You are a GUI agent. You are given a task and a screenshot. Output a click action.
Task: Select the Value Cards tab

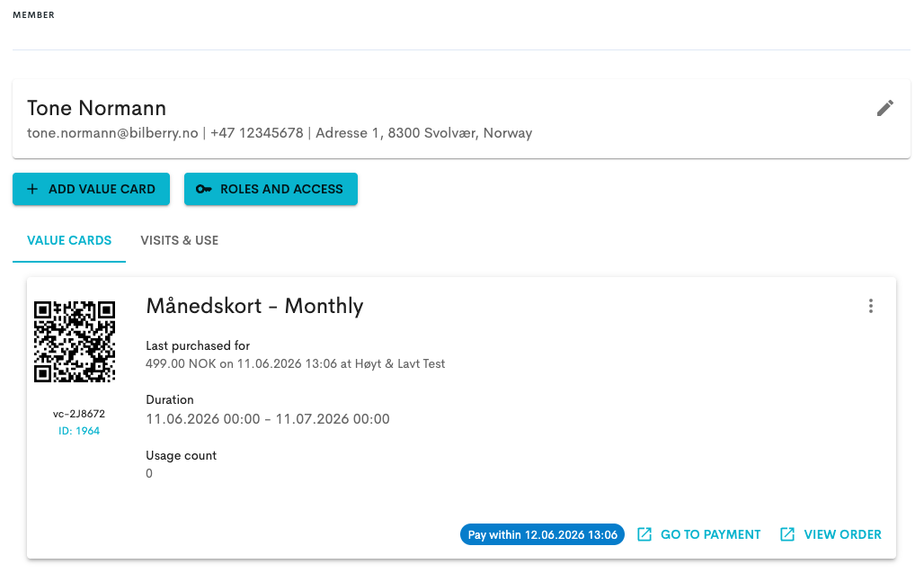click(x=69, y=240)
